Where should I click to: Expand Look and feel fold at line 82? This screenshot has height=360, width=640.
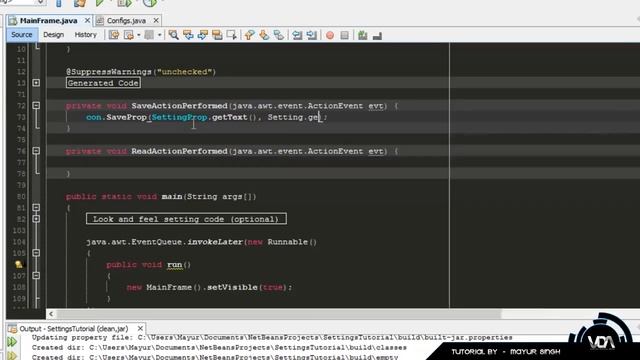(x=36, y=219)
